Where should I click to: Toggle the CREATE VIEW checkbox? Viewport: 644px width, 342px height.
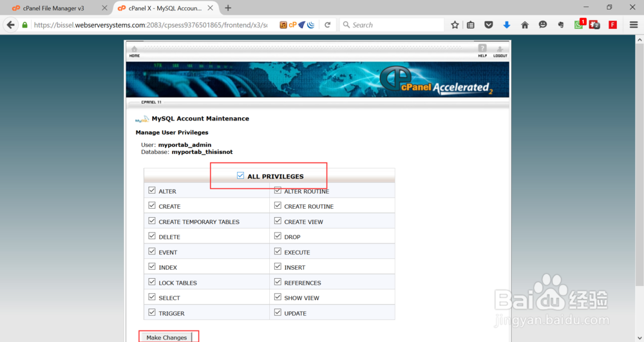(278, 221)
